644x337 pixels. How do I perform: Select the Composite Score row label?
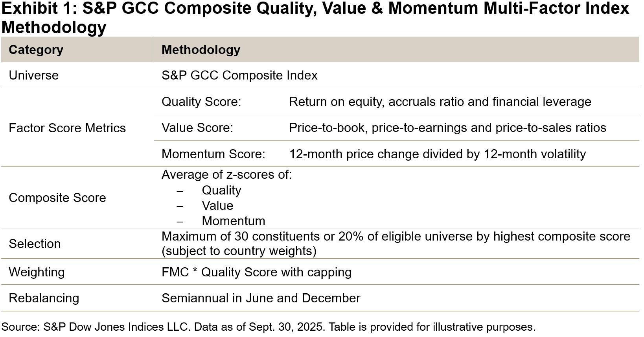tap(57, 198)
